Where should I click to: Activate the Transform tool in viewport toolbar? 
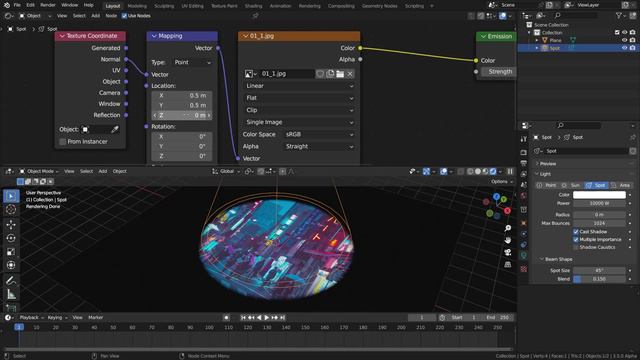(11, 265)
